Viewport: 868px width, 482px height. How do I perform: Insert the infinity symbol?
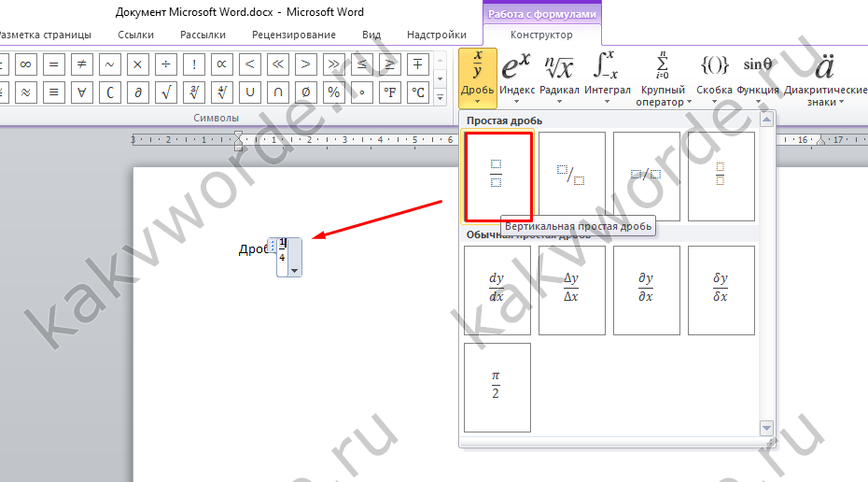[25, 64]
